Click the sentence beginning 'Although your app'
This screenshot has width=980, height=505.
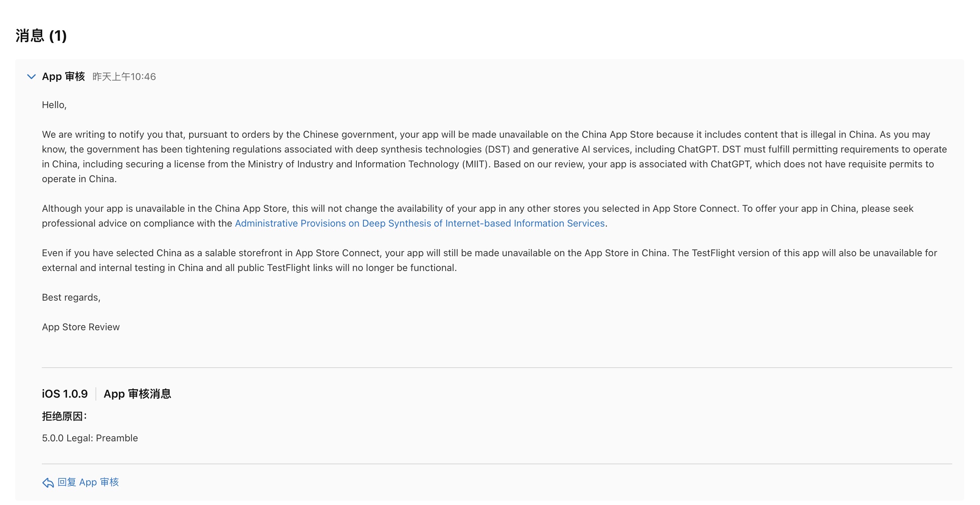pyautogui.click(x=477, y=208)
